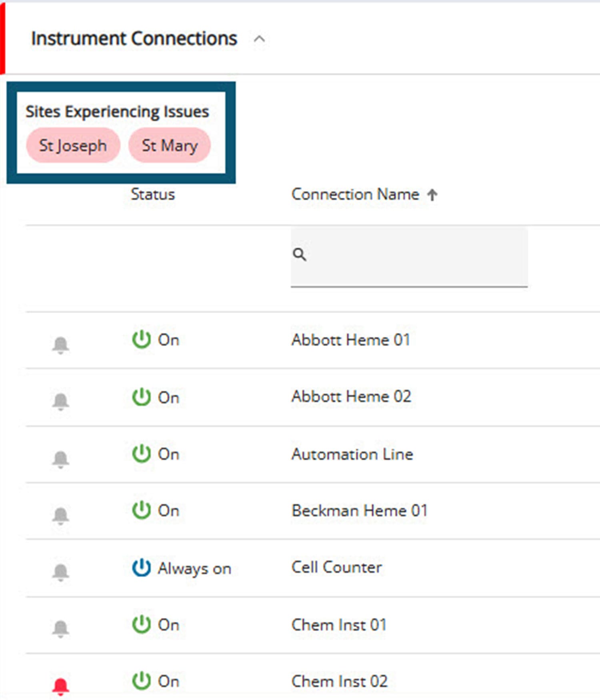Click the sort arrow next to Connection Name

(x=432, y=195)
